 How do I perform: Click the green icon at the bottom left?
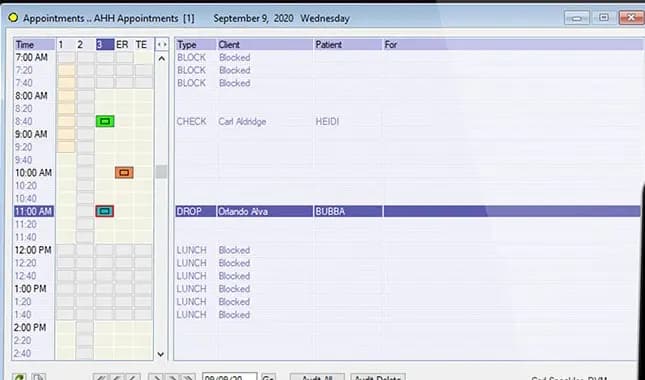pyautogui.click(x=19, y=377)
